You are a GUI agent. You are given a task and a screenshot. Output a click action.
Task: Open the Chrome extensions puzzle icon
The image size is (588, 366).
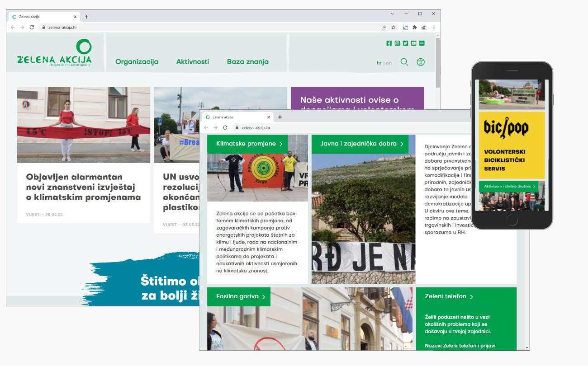point(414,27)
